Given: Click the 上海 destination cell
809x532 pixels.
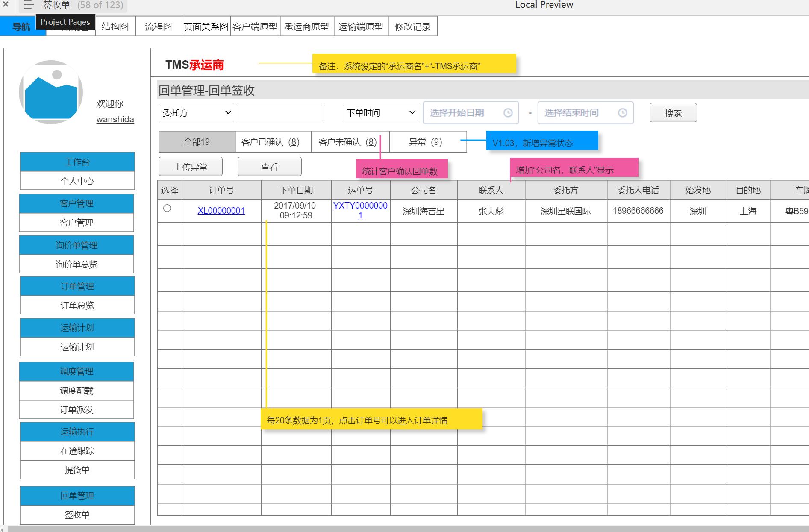Looking at the screenshot, I should 748,211.
